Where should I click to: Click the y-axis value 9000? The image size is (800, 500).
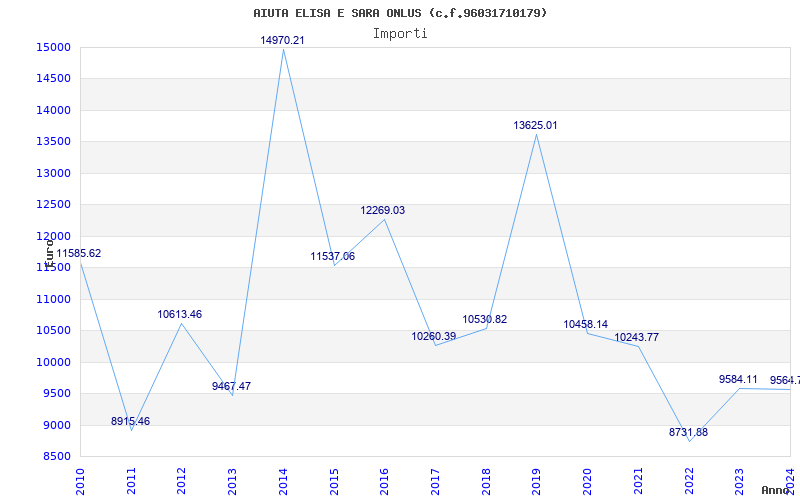click(x=56, y=425)
